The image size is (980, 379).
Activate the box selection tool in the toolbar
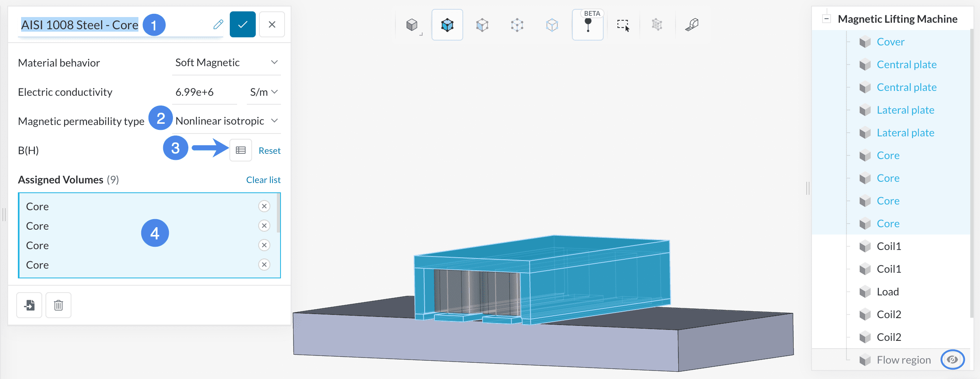tap(623, 25)
